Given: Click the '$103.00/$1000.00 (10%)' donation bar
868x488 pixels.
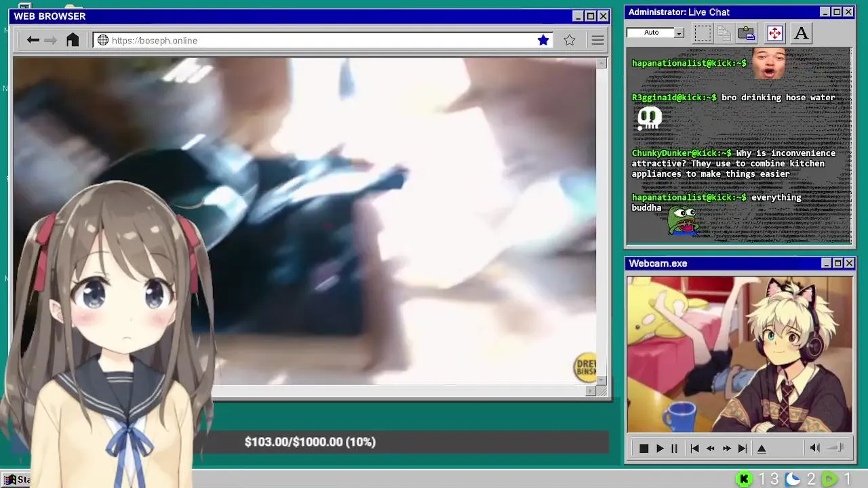Looking at the screenshot, I should (310, 442).
